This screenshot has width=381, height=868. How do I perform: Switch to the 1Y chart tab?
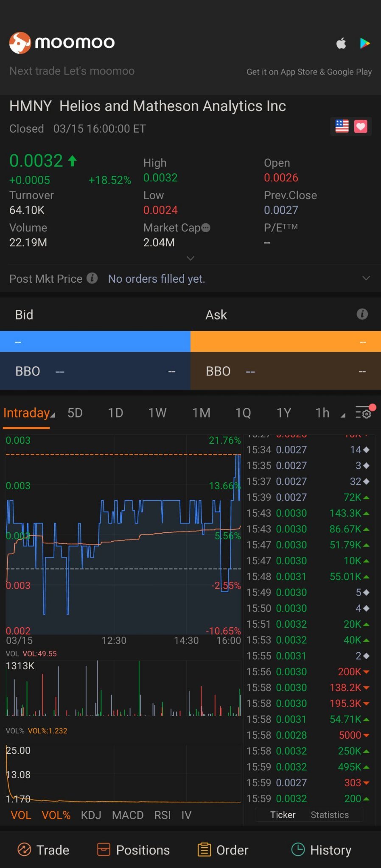tap(284, 413)
